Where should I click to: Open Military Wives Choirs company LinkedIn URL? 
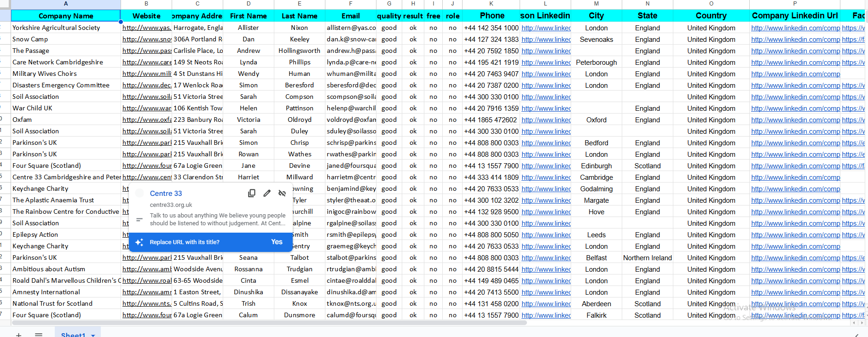[x=795, y=74]
